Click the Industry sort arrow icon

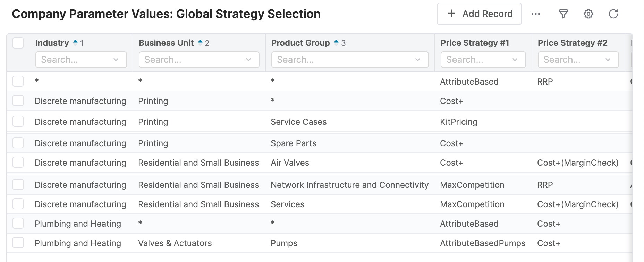click(x=75, y=43)
